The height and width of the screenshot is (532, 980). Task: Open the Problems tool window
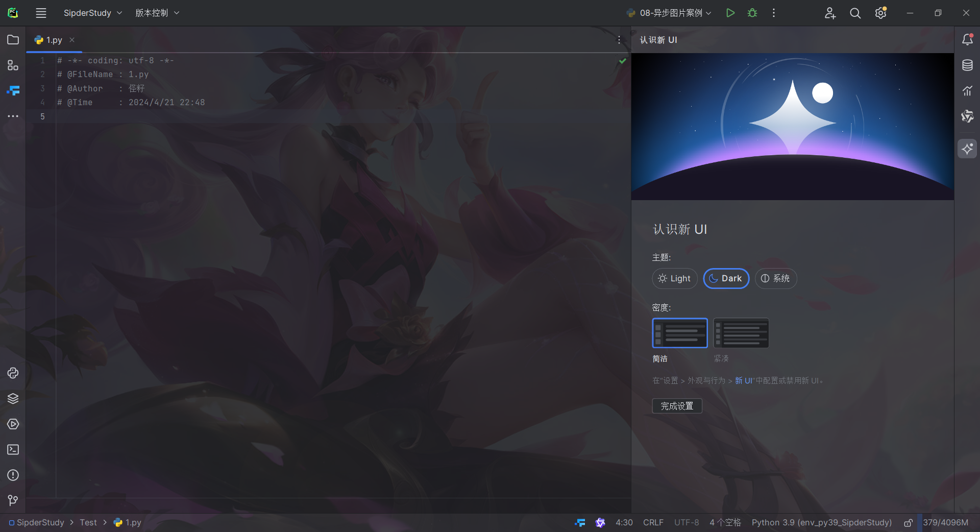pos(13,475)
